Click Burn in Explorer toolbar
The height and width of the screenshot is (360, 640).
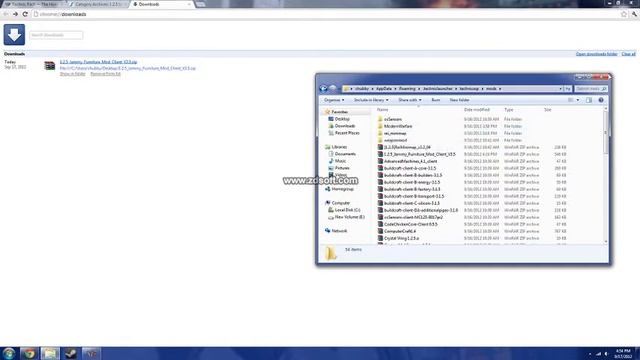coord(436,100)
